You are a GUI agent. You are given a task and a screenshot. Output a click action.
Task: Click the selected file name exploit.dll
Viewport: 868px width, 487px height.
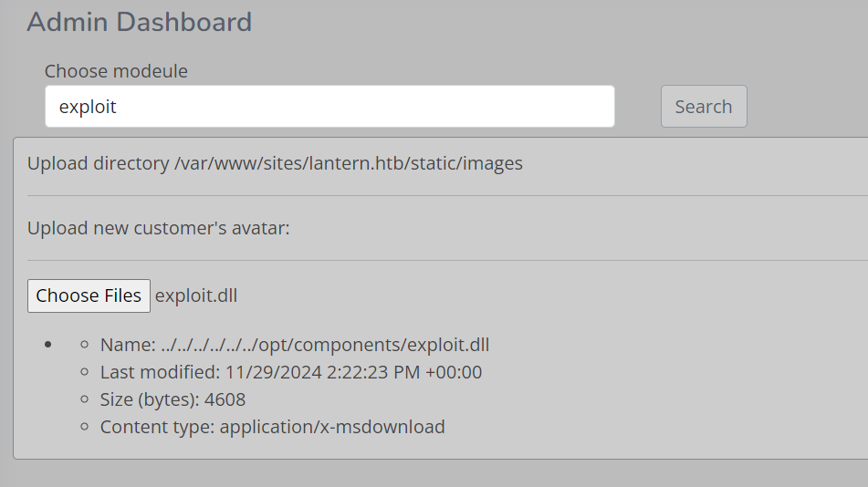pos(196,295)
